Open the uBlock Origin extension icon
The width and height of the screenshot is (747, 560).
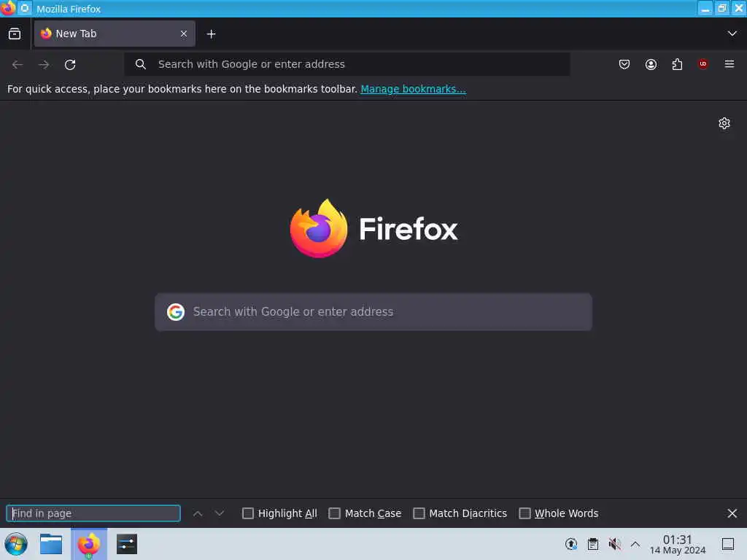point(703,64)
